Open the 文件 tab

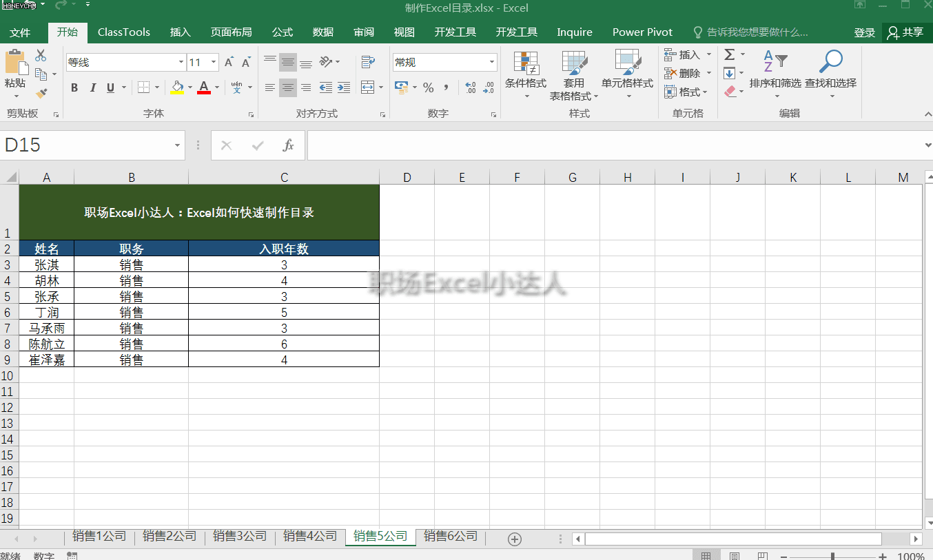point(21,32)
